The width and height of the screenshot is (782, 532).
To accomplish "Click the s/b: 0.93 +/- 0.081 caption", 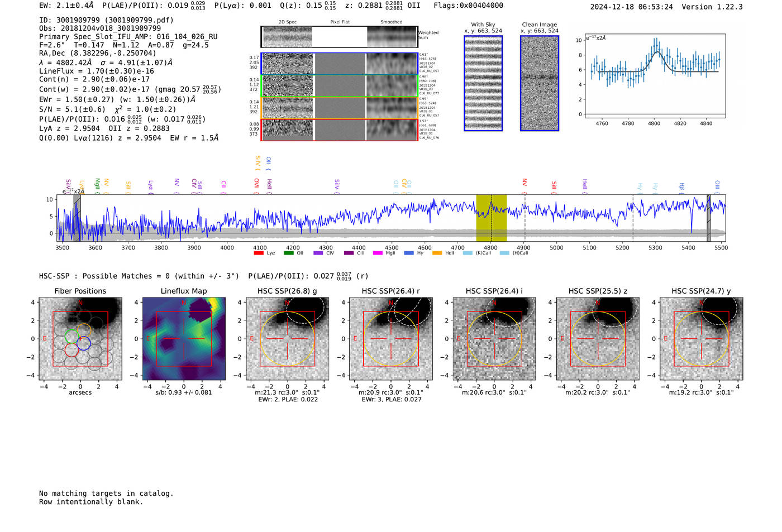I will pos(184,392).
